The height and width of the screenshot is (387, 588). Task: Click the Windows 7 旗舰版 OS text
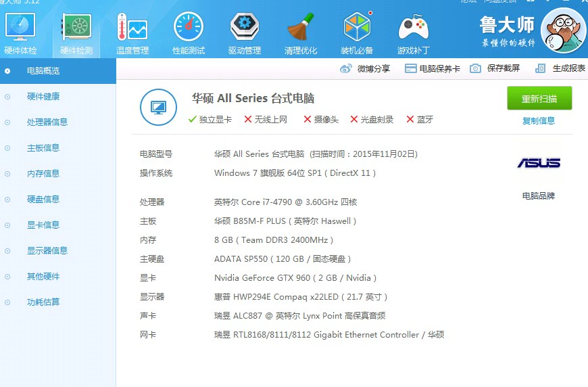(x=295, y=173)
